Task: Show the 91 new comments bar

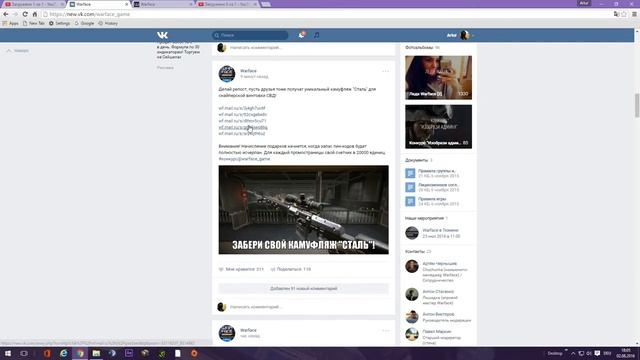Action: coord(303,289)
